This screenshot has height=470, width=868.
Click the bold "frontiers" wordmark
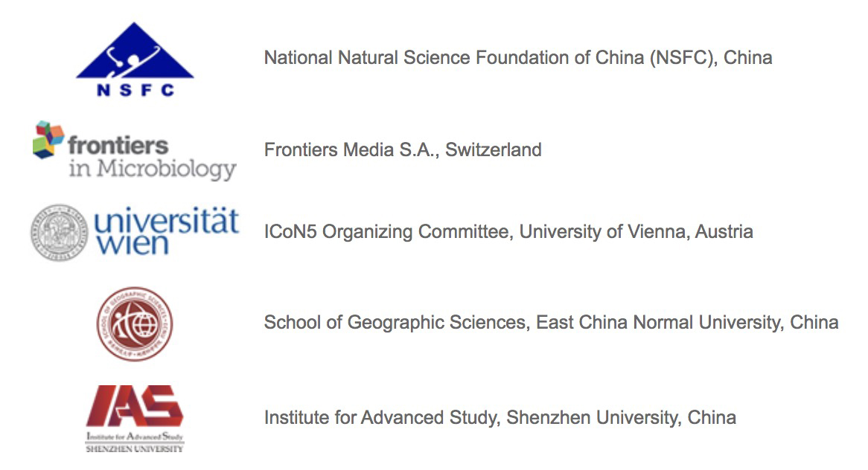click(118, 146)
